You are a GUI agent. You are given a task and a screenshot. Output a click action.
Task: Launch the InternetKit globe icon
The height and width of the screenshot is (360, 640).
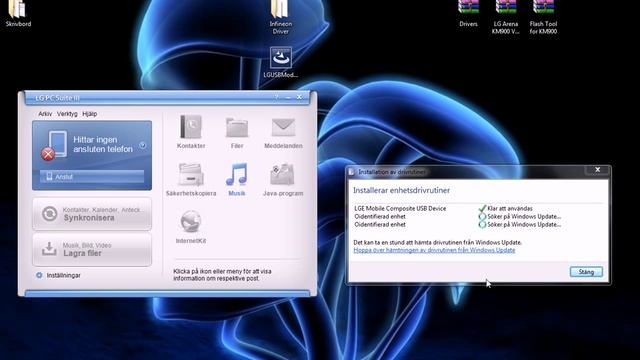tap(191, 222)
